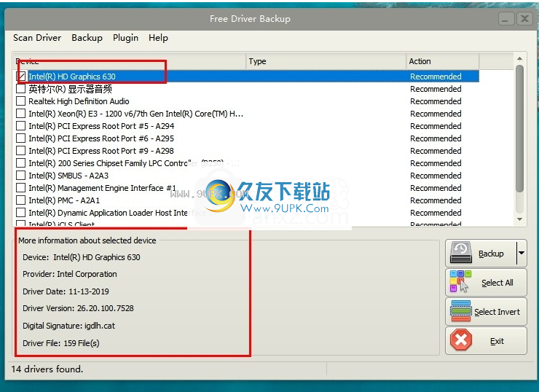Click the Driver Date: 11-13-2019 text

(66, 291)
